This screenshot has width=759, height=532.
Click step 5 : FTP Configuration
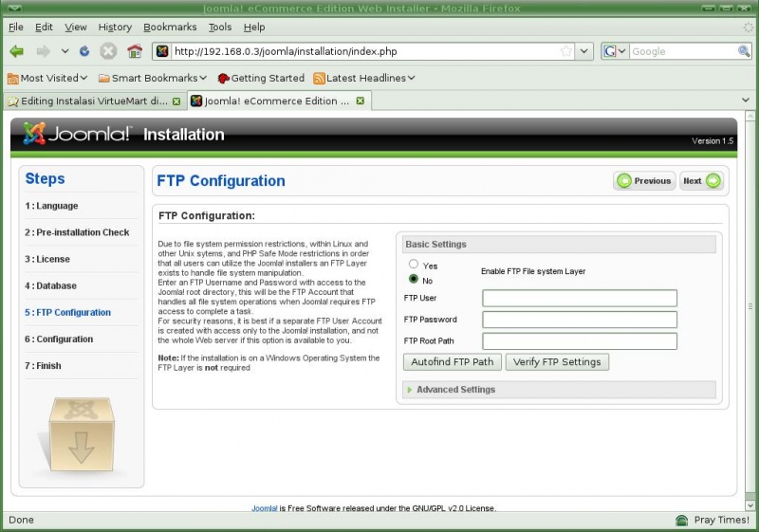point(67,312)
